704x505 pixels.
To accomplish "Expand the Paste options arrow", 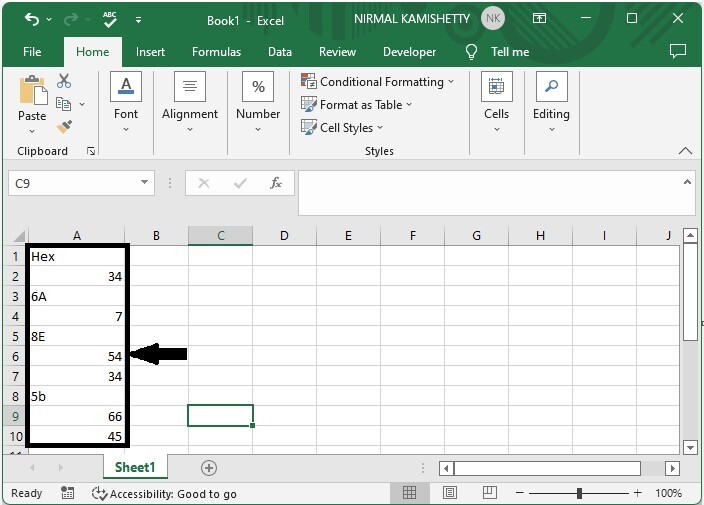I will click(32, 131).
